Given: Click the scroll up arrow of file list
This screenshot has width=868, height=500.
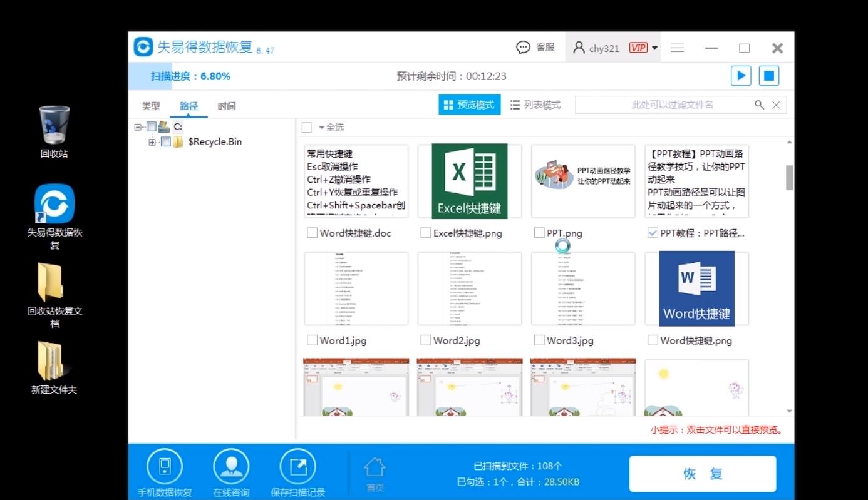Looking at the screenshot, I should click(789, 143).
